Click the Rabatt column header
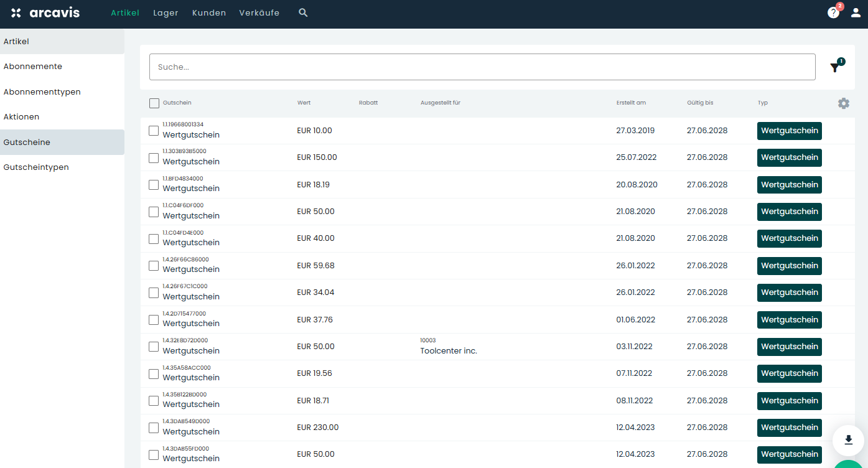 click(368, 103)
